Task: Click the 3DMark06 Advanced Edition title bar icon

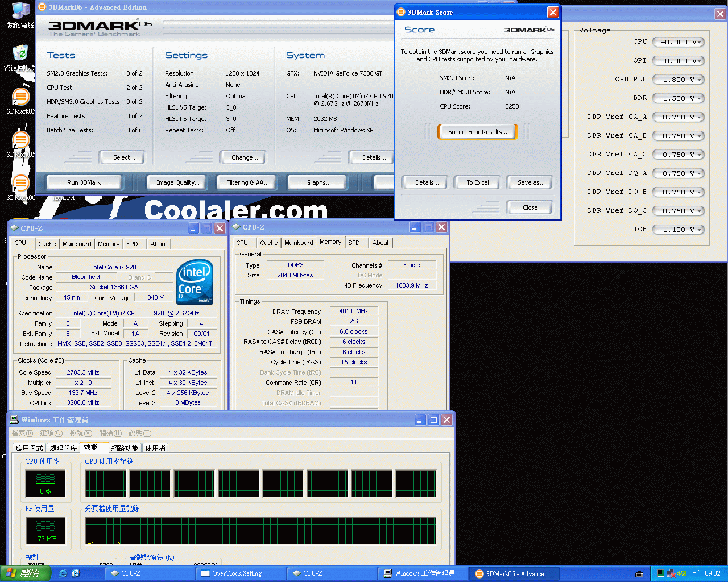Action: pyautogui.click(x=42, y=7)
